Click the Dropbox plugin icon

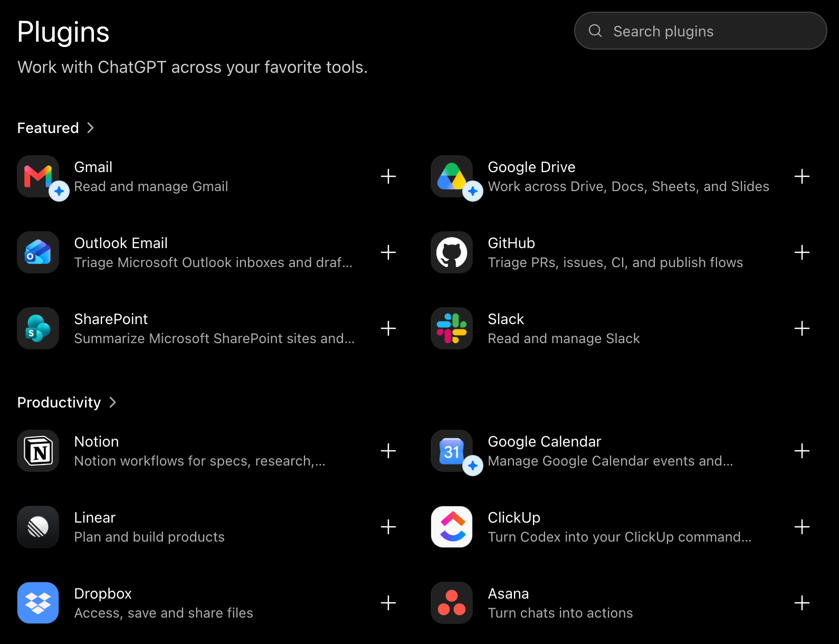[38, 603]
